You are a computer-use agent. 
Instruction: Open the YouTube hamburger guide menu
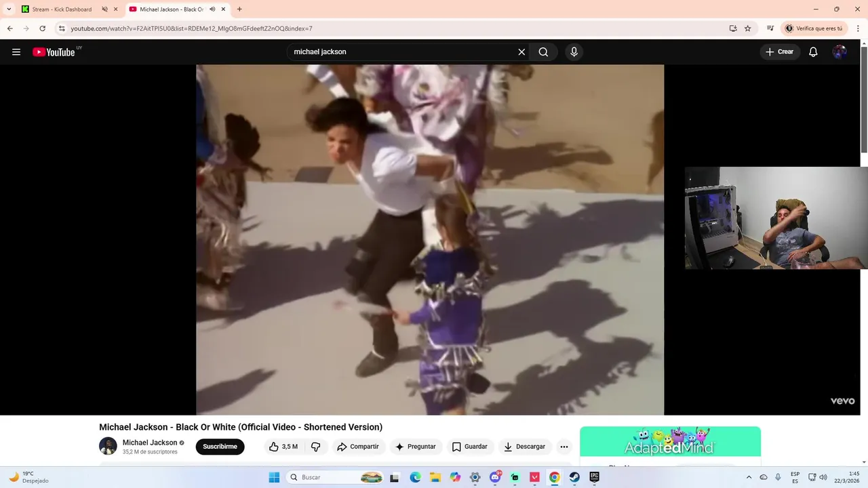pos(16,52)
